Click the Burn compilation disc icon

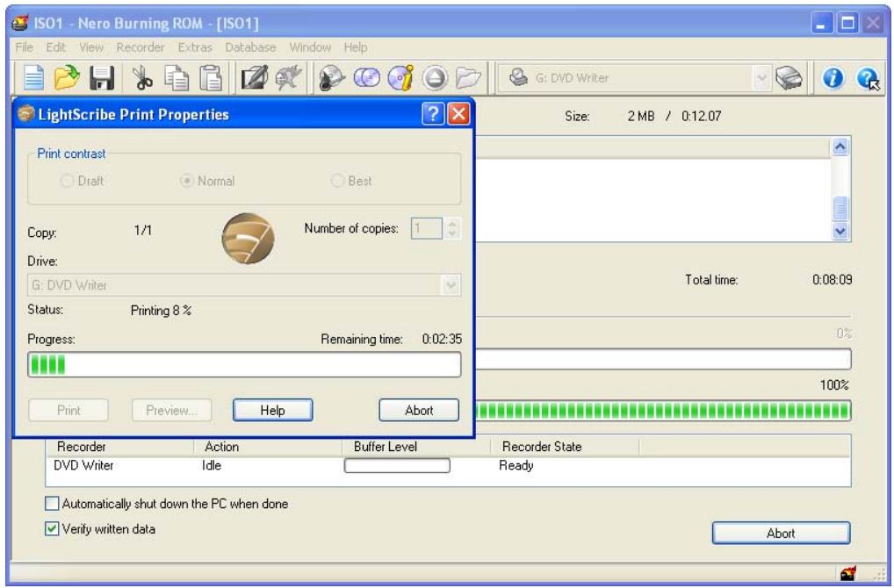[x=331, y=78]
